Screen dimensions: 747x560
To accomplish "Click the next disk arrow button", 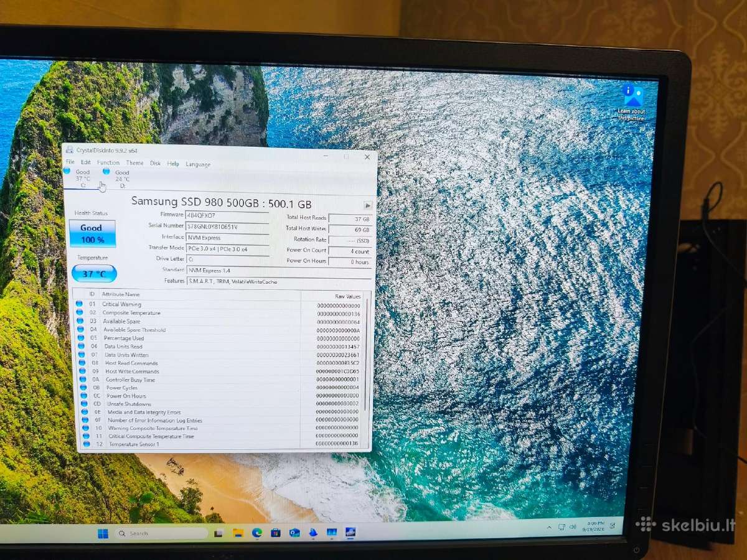I will 367,205.
